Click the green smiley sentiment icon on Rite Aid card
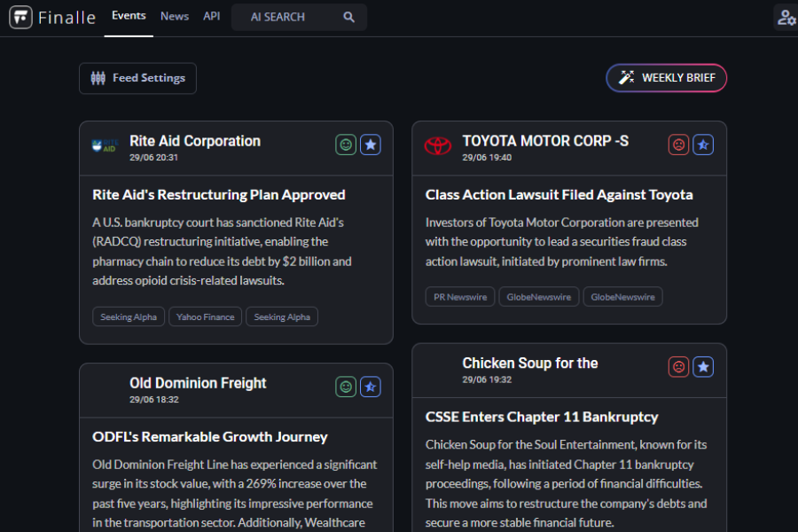This screenshot has height=532, width=798. click(346, 145)
